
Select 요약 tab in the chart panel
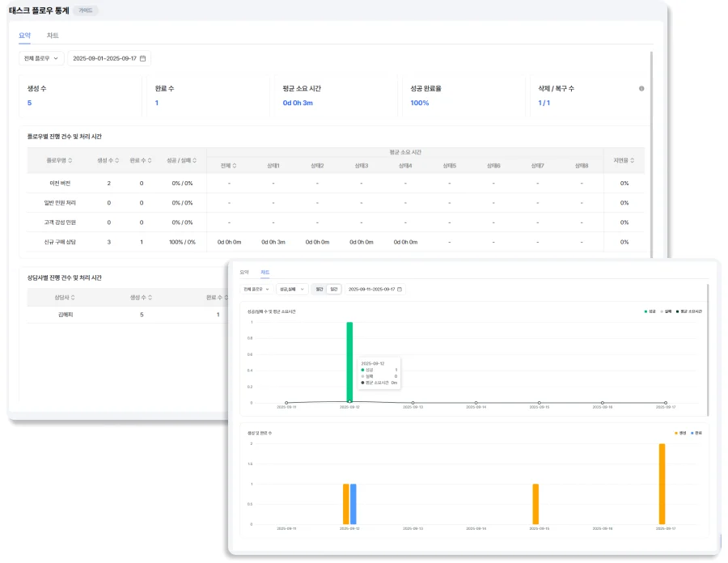(243, 273)
